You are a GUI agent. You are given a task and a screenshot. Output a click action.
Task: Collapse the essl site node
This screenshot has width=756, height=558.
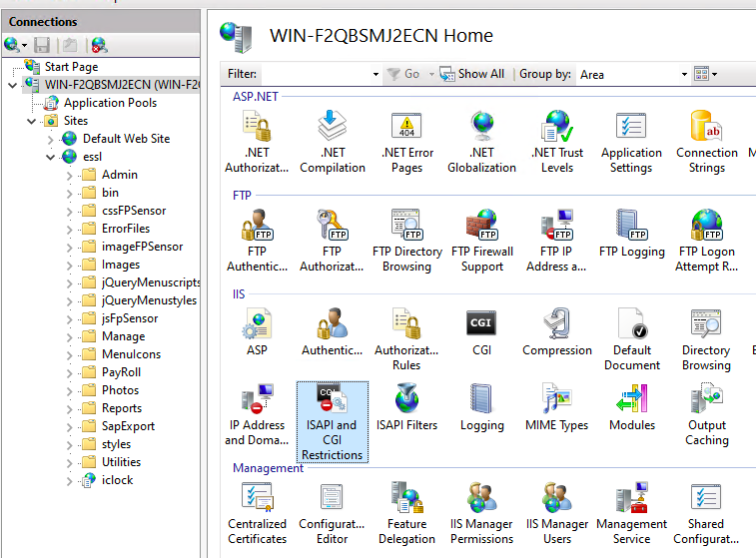point(51,157)
